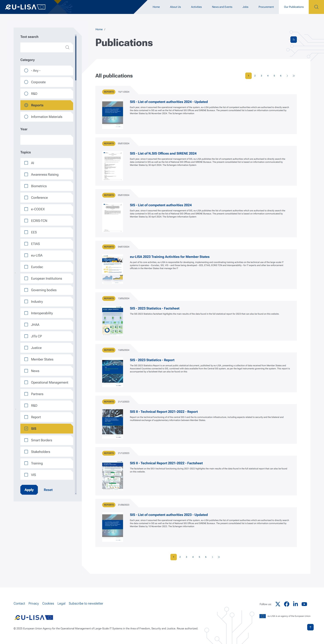Open the X (Twitter) social link
This screenshot has height=644, width=324.
(x=277, y=604)
